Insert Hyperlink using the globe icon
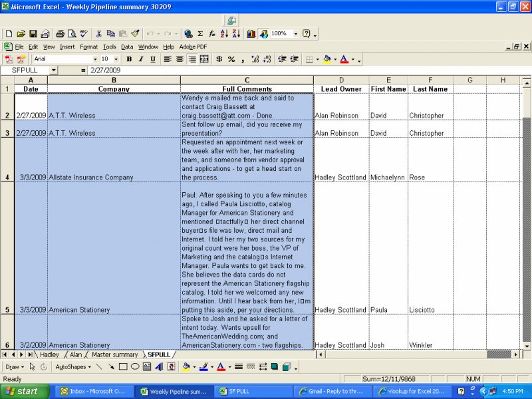This screenshot has width=532, height=399. tap(188, 34)
